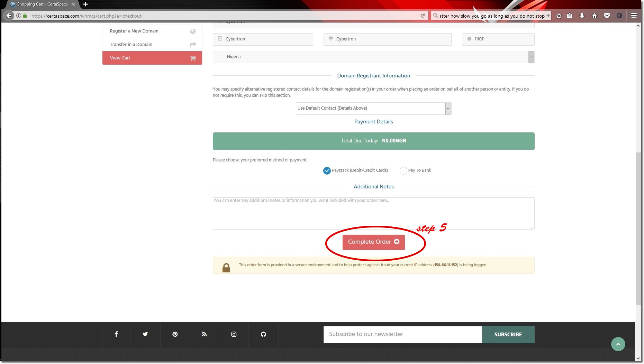Viewport: 644px width, 364px height.
Task: Switch to Shopping Cart - CertaSpace tab
Action: (x=42, y=4)
